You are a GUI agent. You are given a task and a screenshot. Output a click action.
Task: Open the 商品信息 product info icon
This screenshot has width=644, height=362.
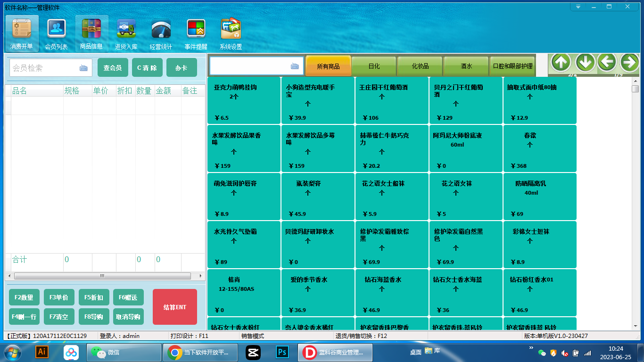[x=91, y=33]
